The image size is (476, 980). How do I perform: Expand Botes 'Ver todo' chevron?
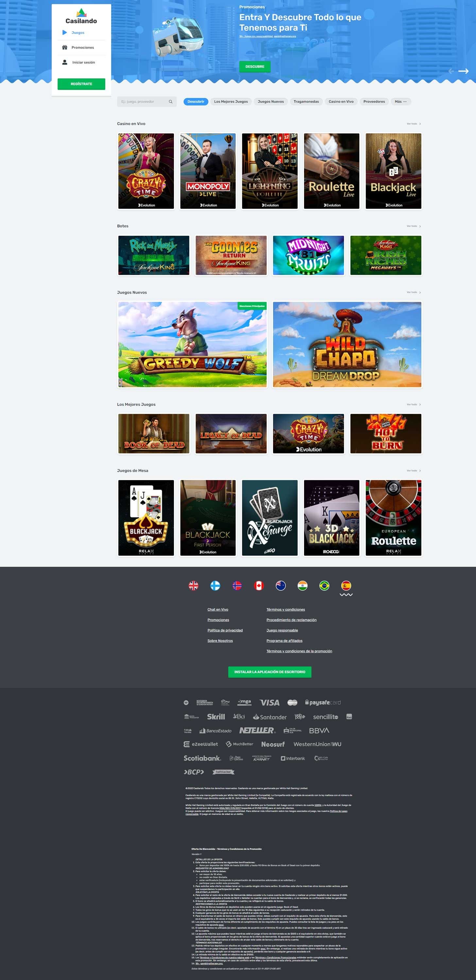pyautogui.click(x=420, y=226)
